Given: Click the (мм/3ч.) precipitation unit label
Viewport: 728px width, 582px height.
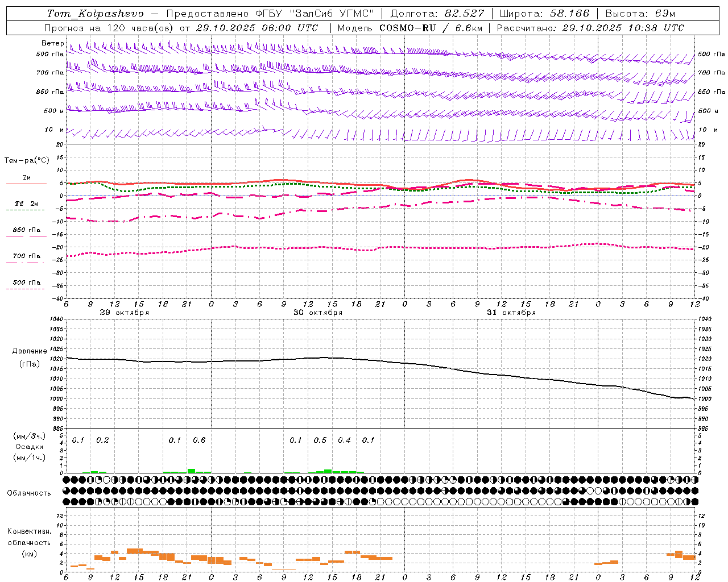Looking at the screenshot, I should 30,436.
